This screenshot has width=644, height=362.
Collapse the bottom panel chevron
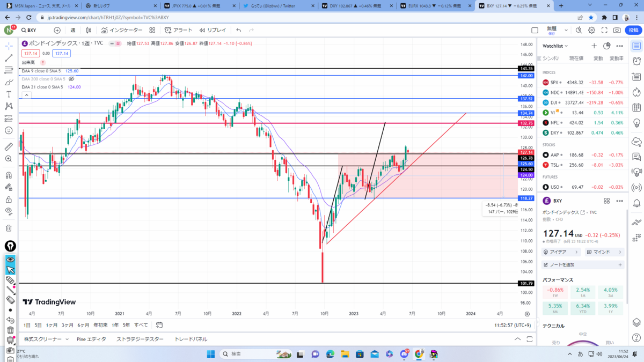click(517, 339)
